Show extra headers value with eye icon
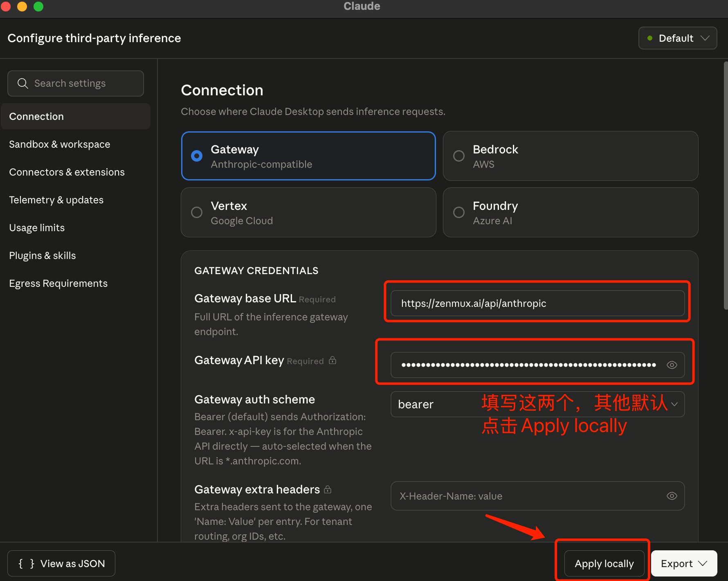This screenshot has height=581, width=728. tap(672, 496)
